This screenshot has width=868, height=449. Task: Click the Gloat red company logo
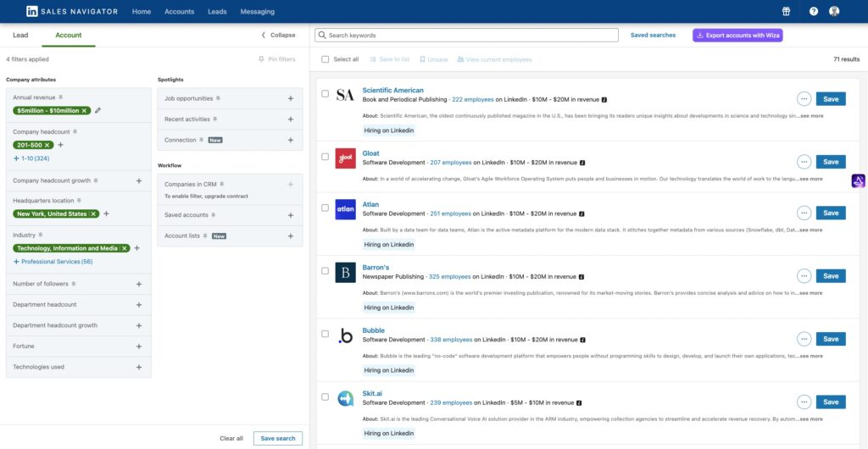(346, 158)
